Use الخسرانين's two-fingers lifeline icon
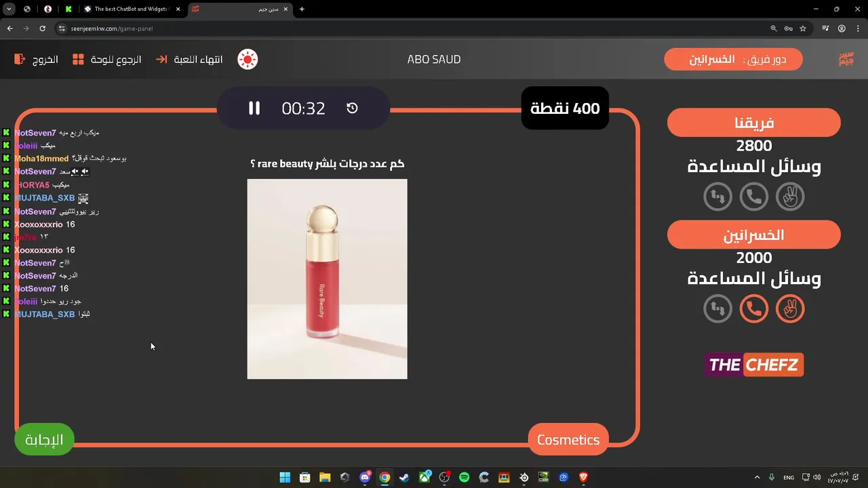868x488 pixels. point(790,309)
